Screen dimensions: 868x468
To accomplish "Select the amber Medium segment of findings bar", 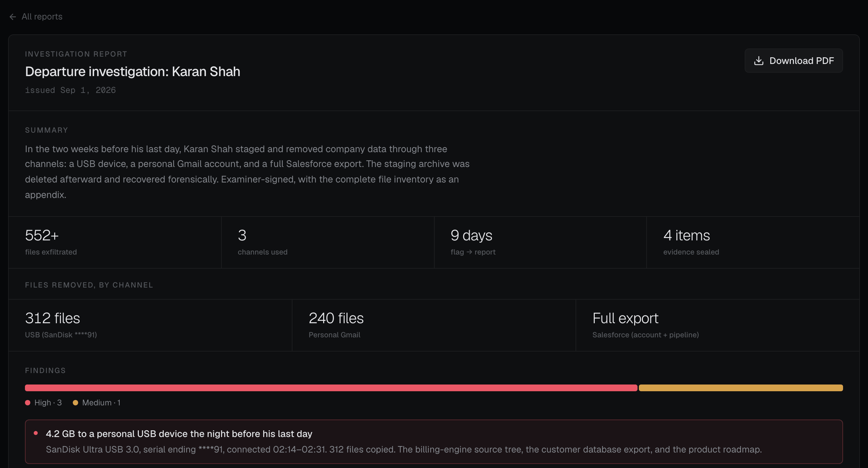I will click(x=741, y=388).
